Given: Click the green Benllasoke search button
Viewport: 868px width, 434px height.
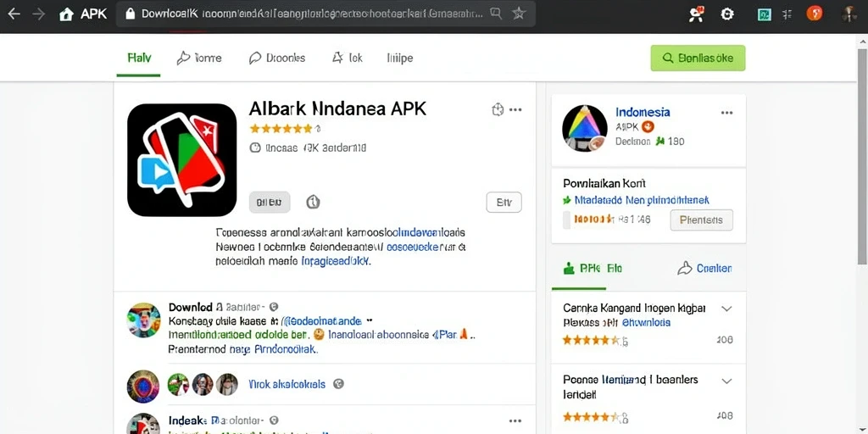Looking at the screenshot, I should [x=698, y=58].
